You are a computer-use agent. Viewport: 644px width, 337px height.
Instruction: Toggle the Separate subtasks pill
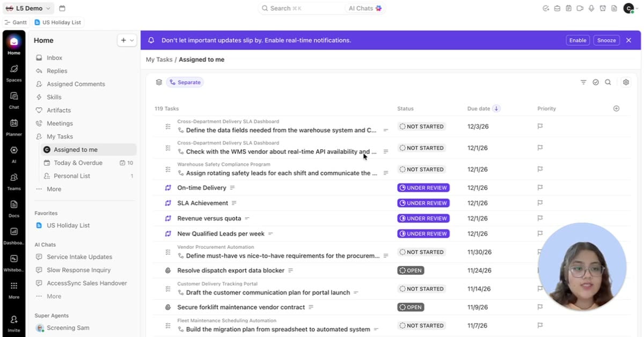click(x=185, y=82)
